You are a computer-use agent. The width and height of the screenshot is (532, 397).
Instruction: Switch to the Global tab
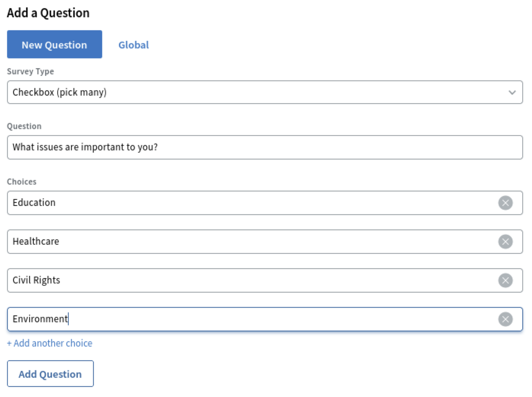point(134,44)
